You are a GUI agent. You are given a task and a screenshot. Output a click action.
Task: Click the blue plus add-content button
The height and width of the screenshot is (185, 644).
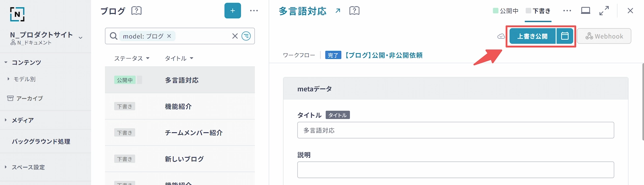(x=232, y=11)
